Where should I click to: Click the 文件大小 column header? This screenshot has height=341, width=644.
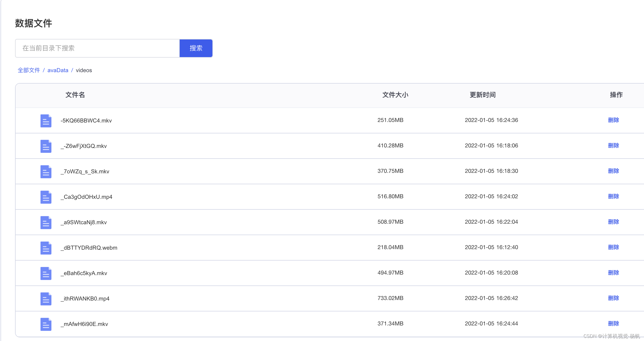tap(395, 95)
